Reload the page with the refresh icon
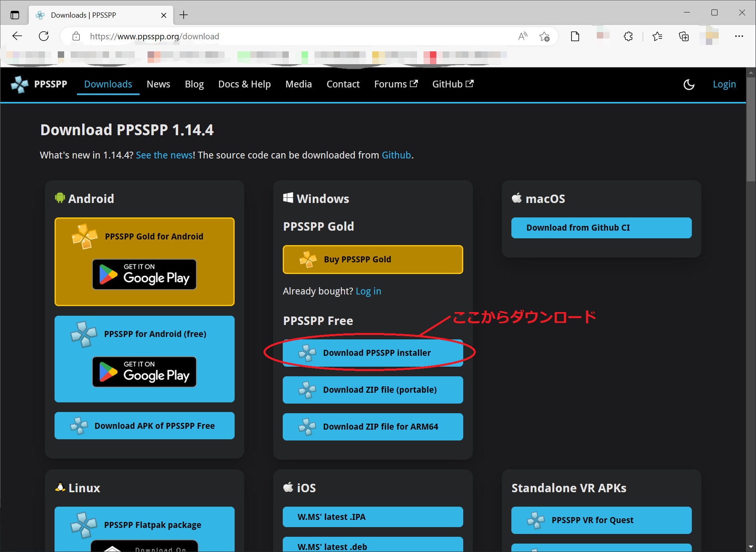756x552 pixels. [x=44, y=36]
